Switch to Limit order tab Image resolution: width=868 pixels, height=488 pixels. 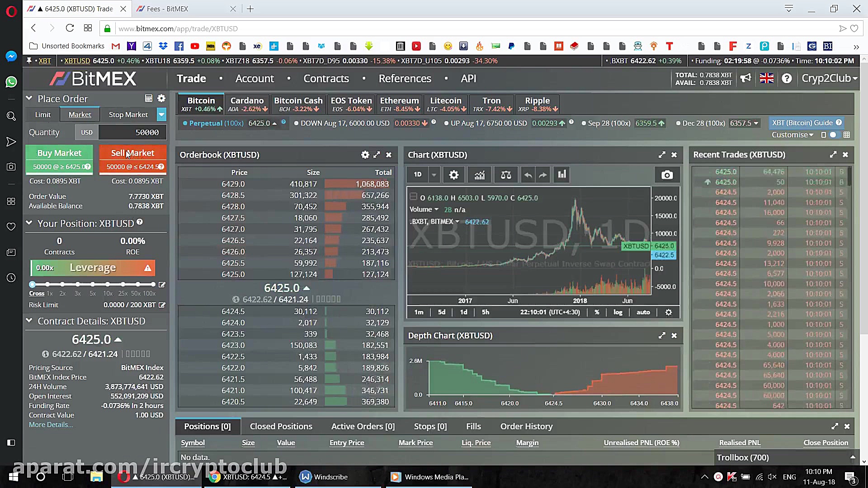43,115
